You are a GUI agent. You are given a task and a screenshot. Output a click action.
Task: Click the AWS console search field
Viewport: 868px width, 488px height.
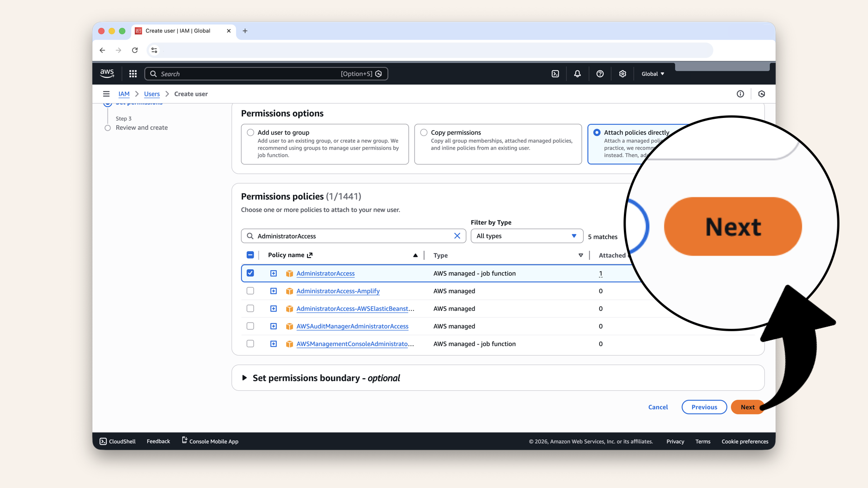click(249, 74)
